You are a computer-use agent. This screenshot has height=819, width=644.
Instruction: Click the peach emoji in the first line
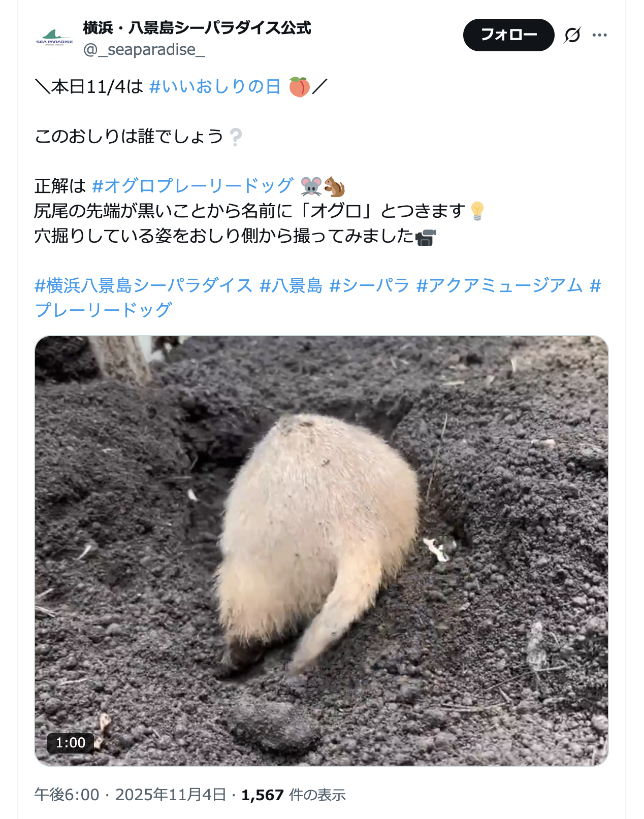pyautogui.click(x=299, y=87)
